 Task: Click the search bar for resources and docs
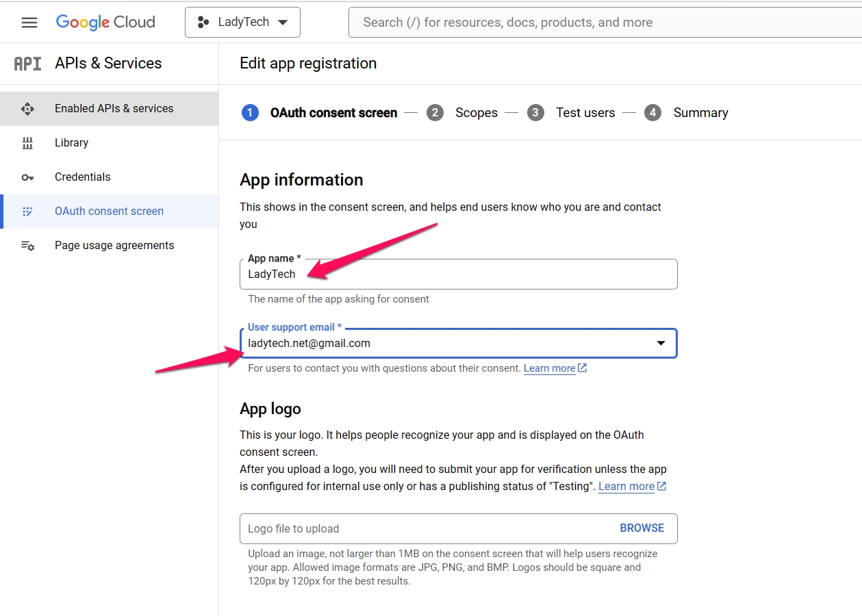[x=605, y=23]
